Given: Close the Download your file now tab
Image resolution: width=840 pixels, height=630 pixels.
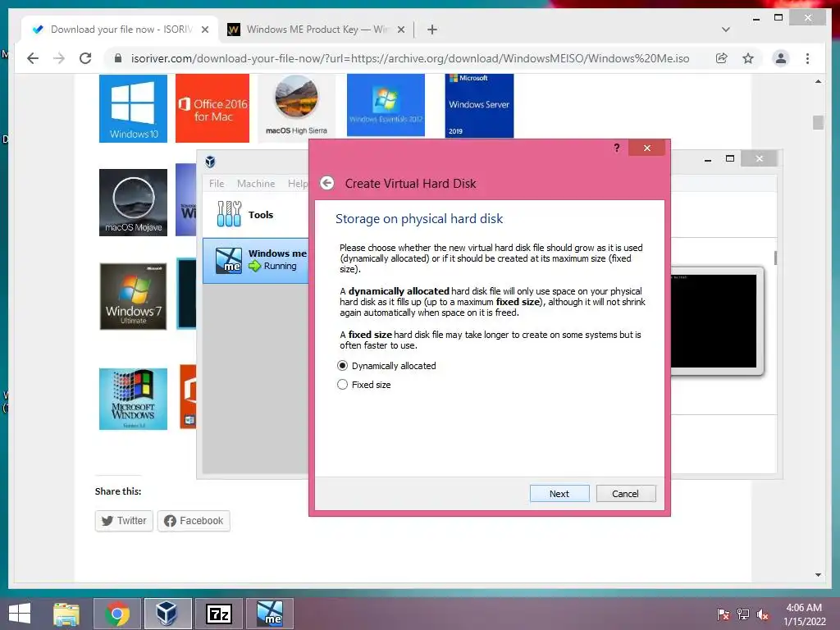Looking at the screenshot, I should click(x=204, y=30).
